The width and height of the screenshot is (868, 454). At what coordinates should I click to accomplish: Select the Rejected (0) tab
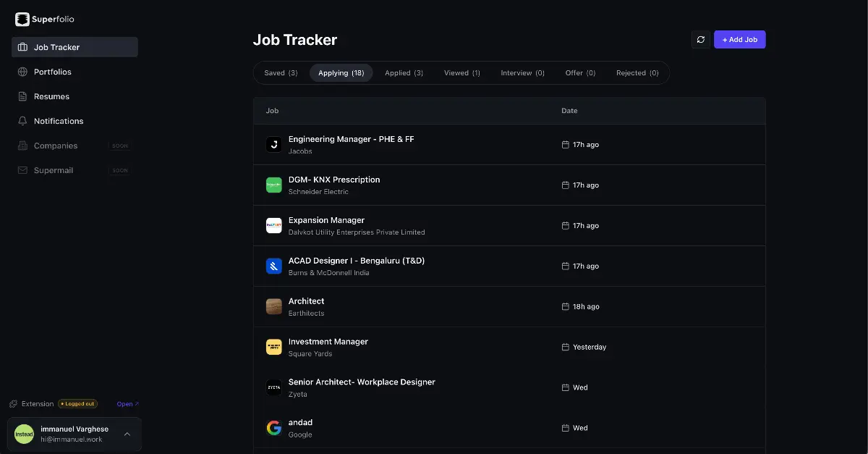(637, 73)
